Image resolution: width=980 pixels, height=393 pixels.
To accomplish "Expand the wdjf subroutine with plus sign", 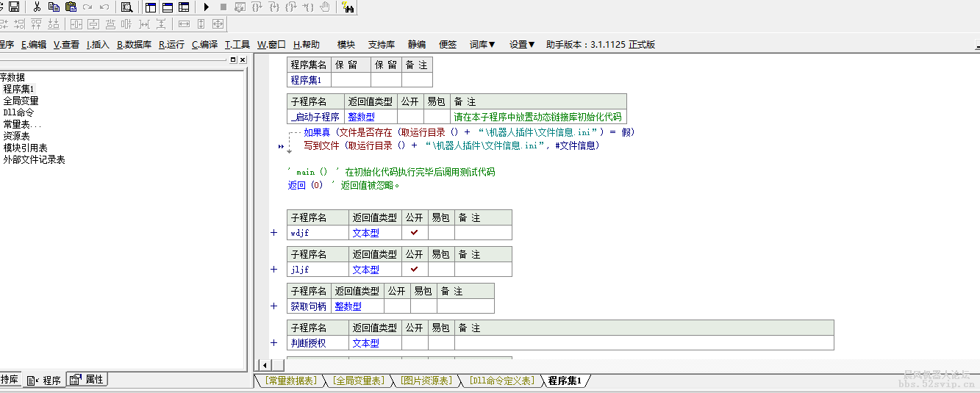I will click(274, 232).
